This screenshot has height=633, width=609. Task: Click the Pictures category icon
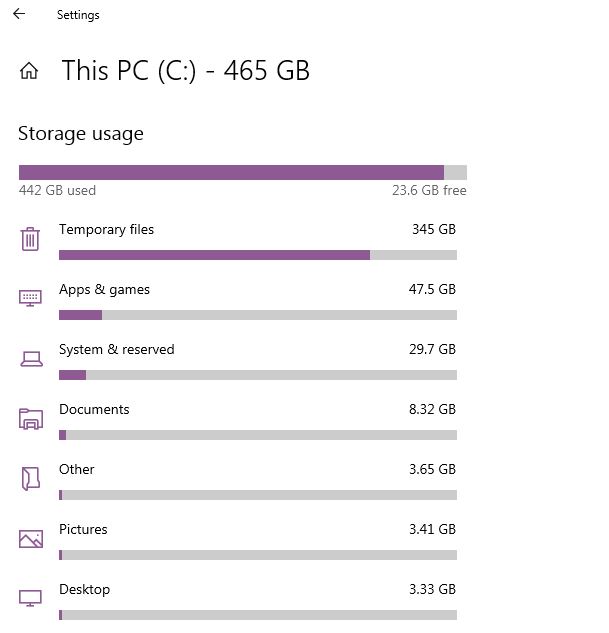coord(31,539)
